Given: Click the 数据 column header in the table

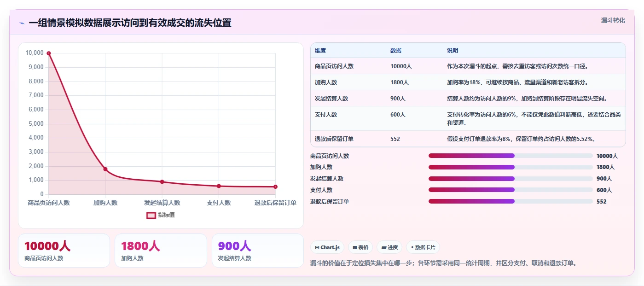Looking at the screenshot, I should (396, 51).
